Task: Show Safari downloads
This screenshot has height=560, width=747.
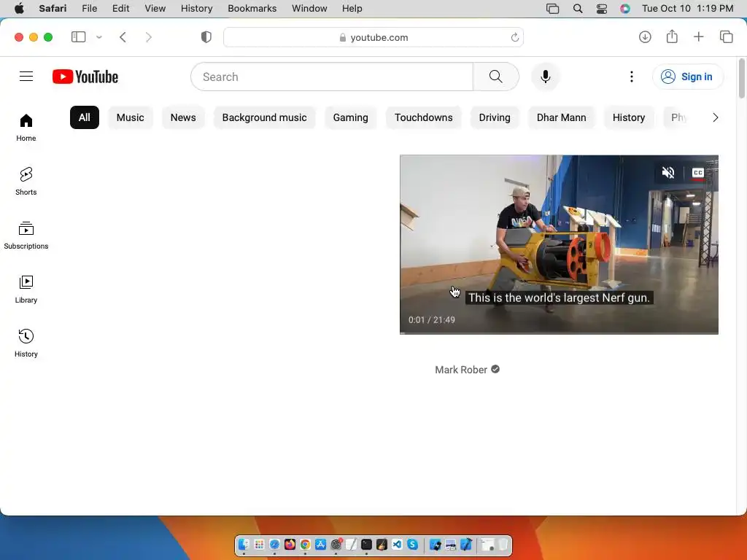Action: (x=645, y=36)
